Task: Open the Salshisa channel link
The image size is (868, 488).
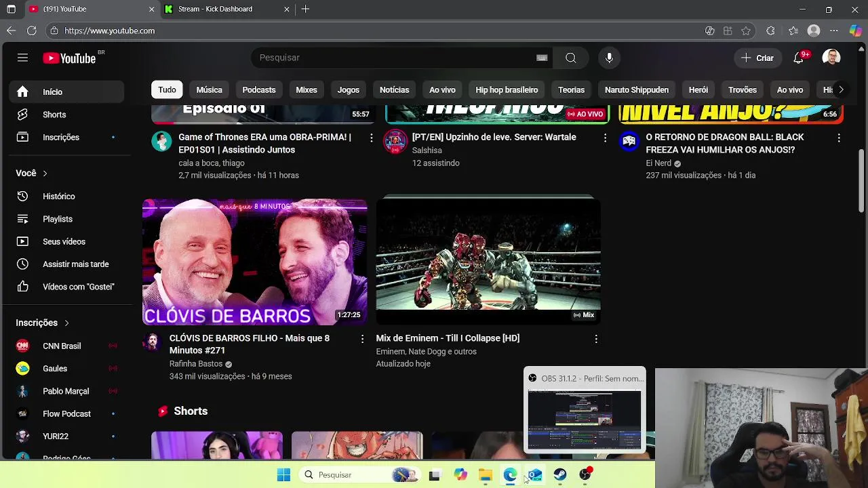Action: coord(427,150)
